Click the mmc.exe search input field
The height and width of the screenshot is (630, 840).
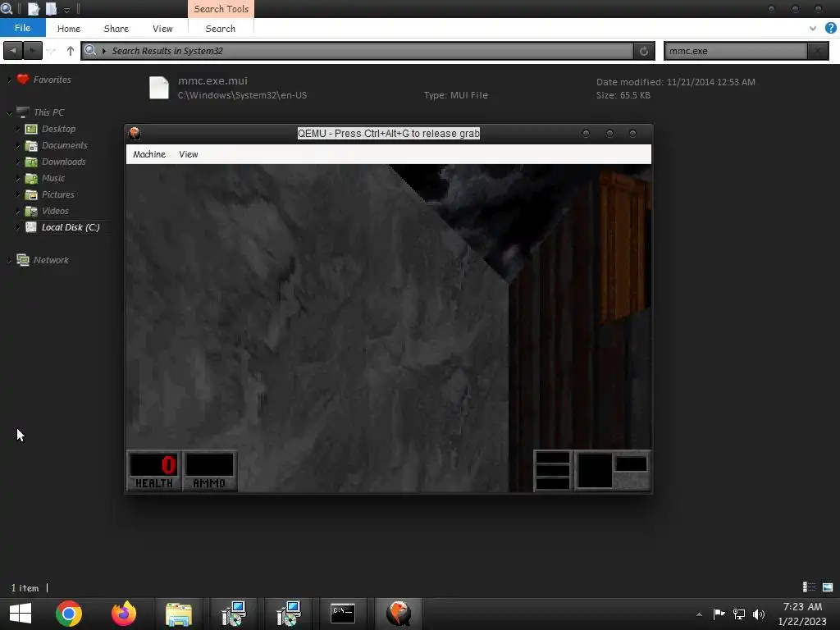736,51
